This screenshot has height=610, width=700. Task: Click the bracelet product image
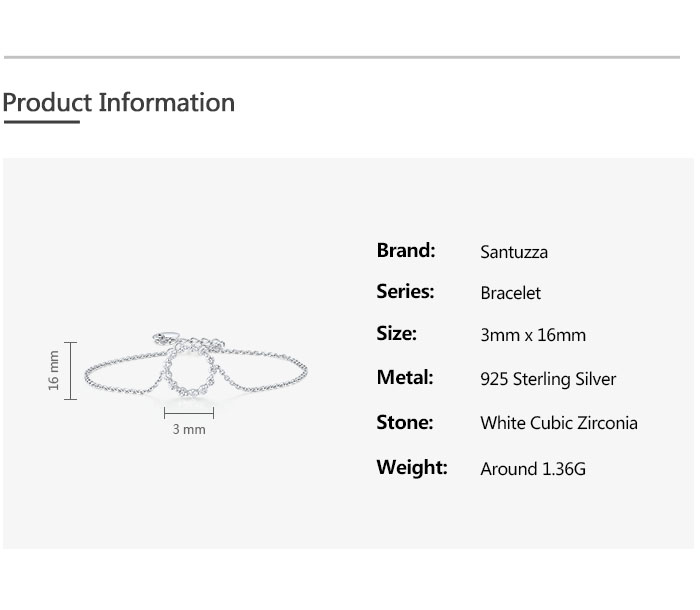pyautogui.click(x=196, y=372)
